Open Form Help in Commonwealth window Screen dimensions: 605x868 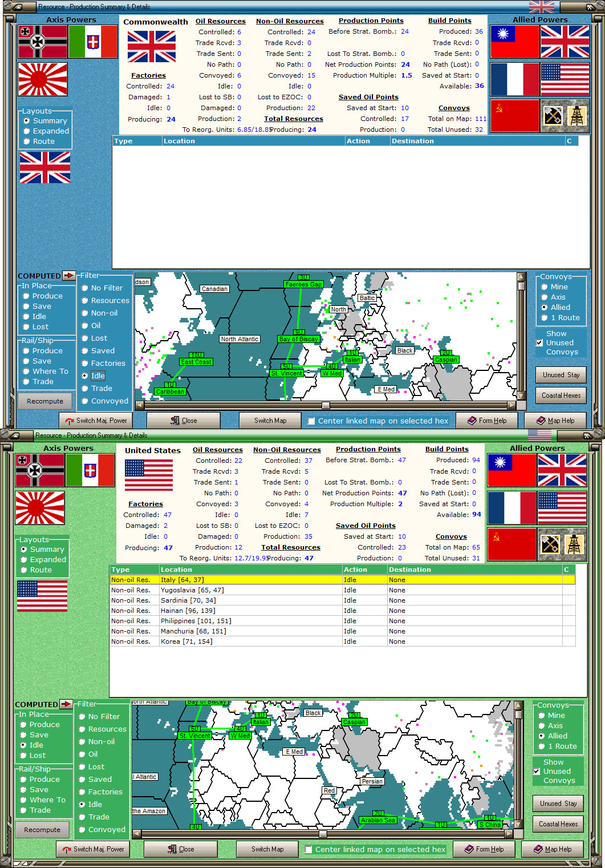(x=487, y=421)
